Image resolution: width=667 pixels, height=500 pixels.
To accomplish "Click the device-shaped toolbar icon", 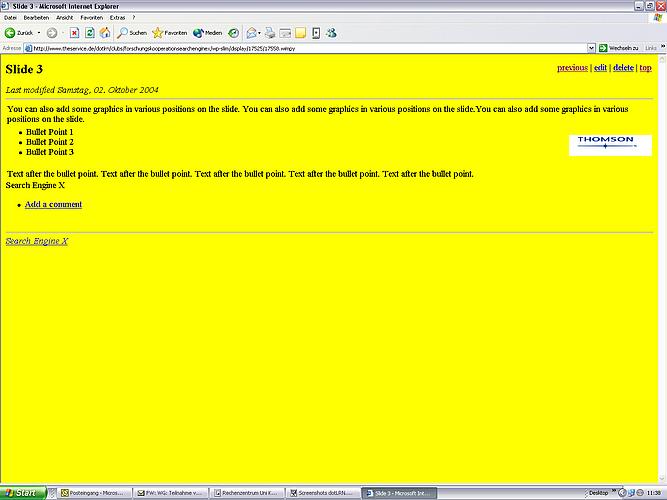I will tap(316, 33).
